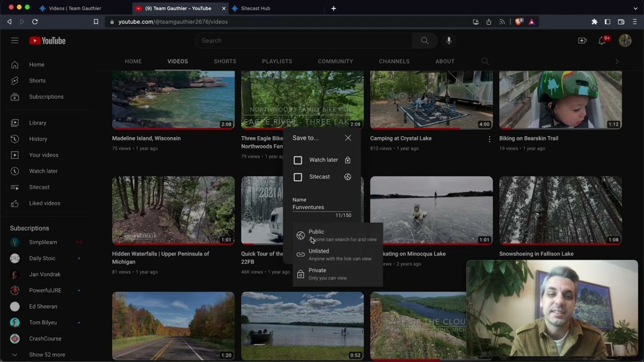Open the Brave Rewards triangle icon
This screenshot has height=362, width=644.
tap(531, 22)
